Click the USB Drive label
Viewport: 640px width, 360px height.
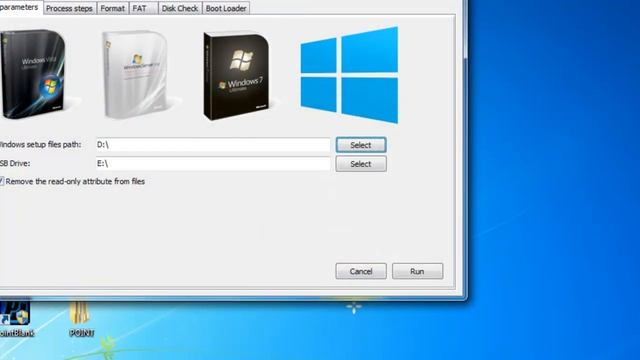[15, 163]
